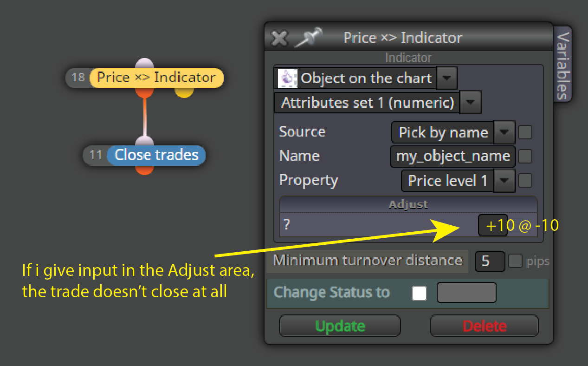Screen dimensions: 588x366
Task: Expand Attributes set 1 (numeric) dropdown
Action: click(x=470, y=102)
